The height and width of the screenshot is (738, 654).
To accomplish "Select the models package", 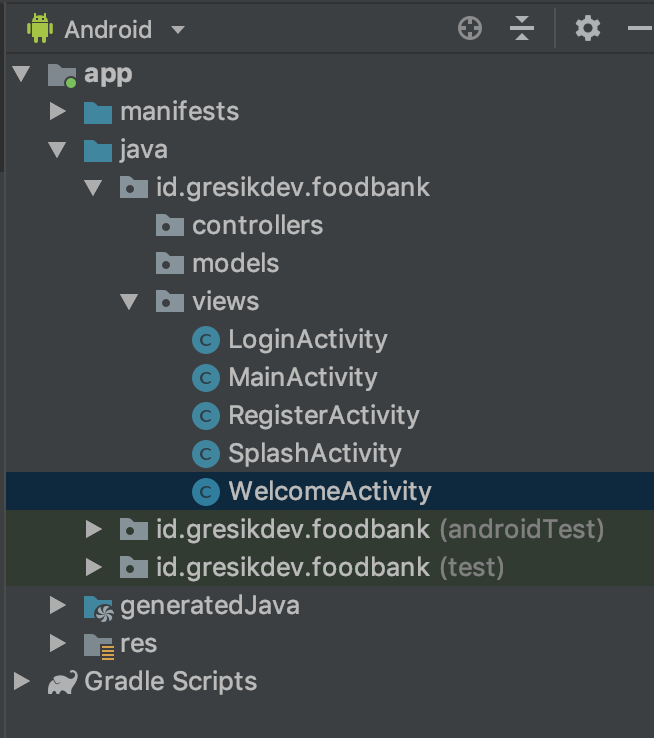I will point(235,264).
